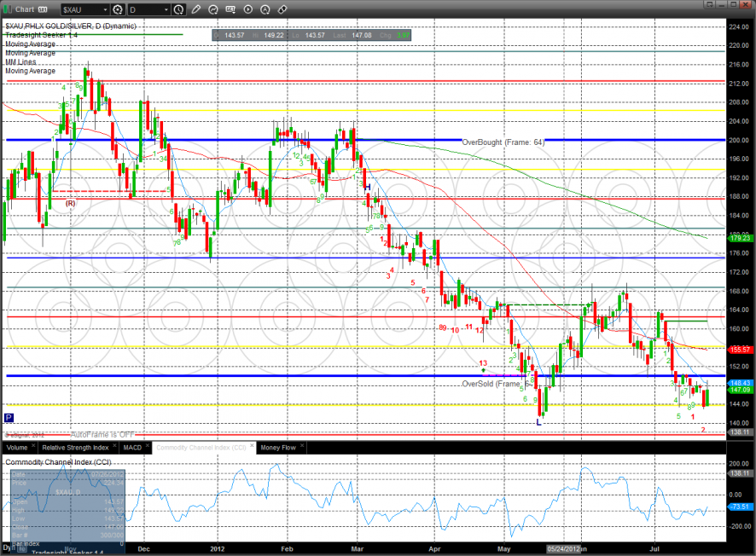This screenshot has width=756, height=556.
Task: Click the Tradesight Seeker 1.4 legend label
Action: 43,35
